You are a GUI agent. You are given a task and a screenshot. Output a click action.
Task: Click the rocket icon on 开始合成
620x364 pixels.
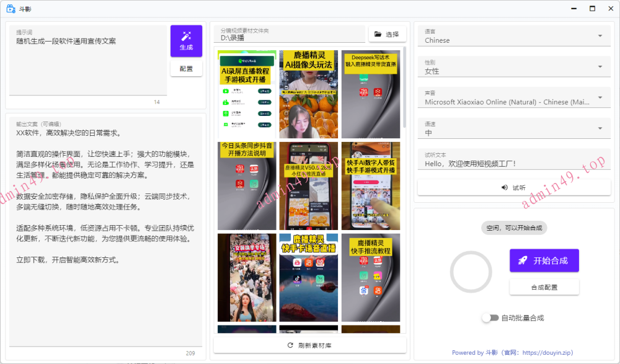523,260
